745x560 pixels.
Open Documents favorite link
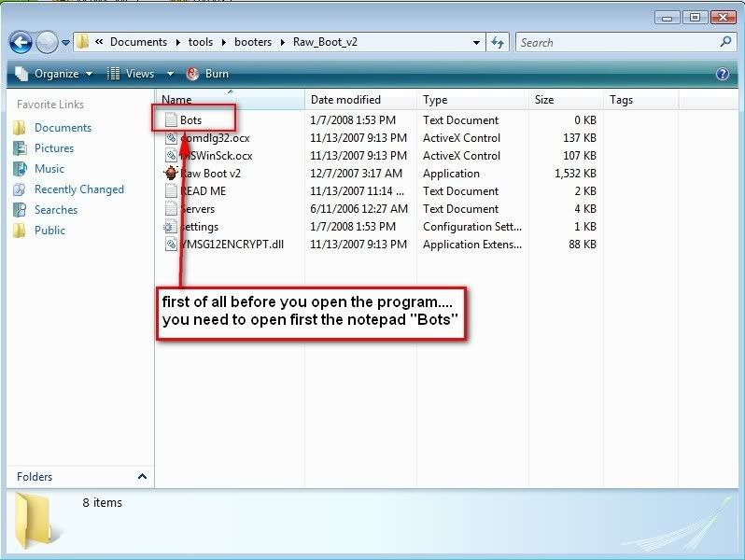63,127
